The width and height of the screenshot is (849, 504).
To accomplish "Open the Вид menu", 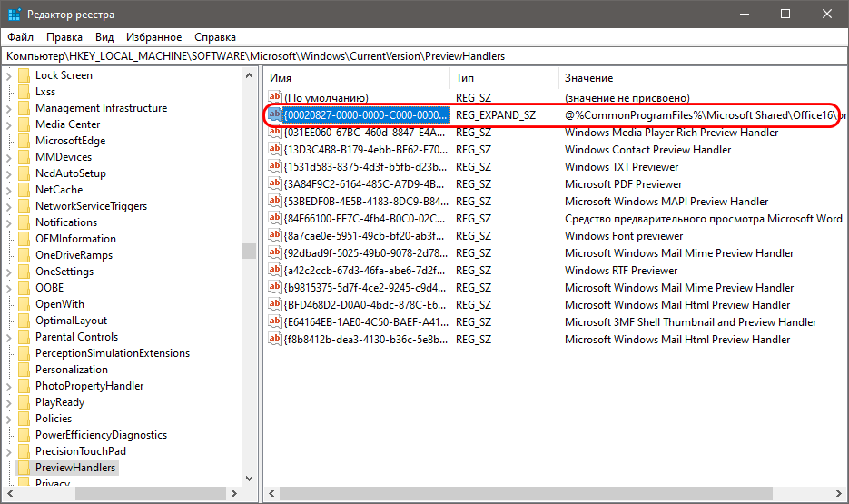I will (x=104, y=37).
